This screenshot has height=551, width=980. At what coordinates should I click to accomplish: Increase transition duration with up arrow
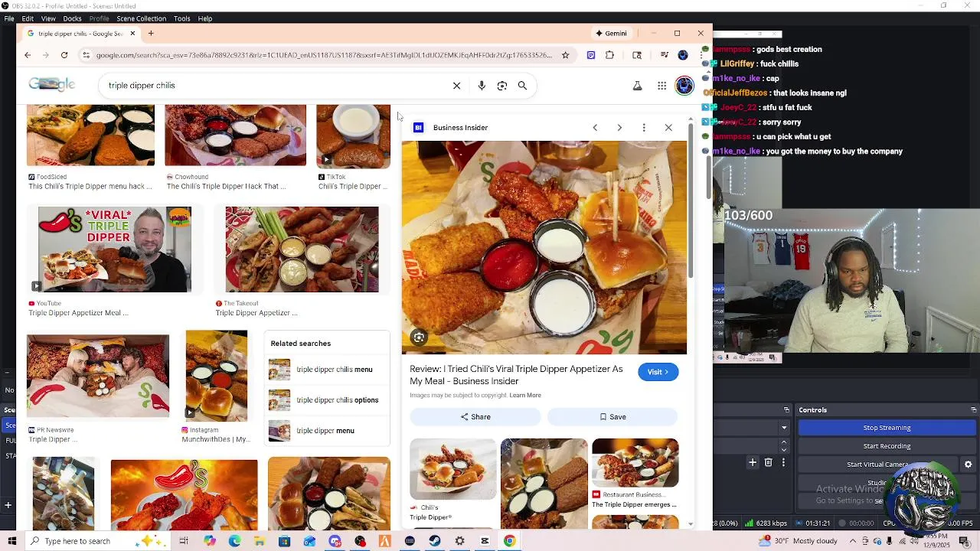(784, 443)
